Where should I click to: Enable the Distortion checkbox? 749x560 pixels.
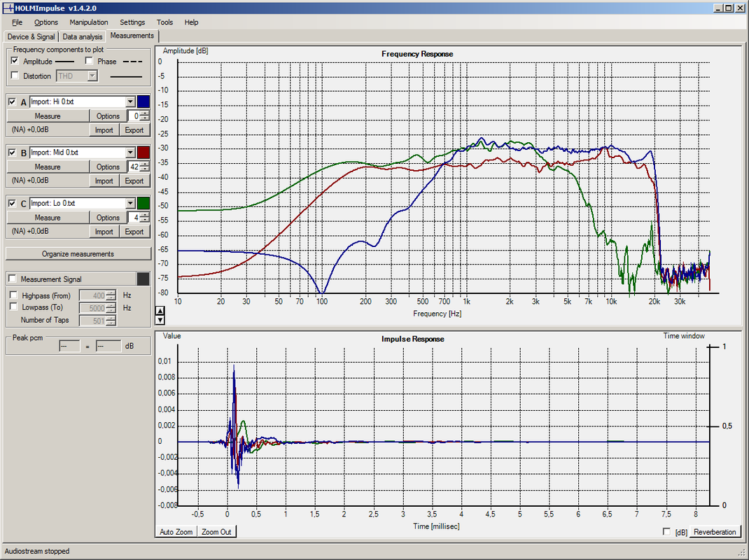click(x=15, y=76)
